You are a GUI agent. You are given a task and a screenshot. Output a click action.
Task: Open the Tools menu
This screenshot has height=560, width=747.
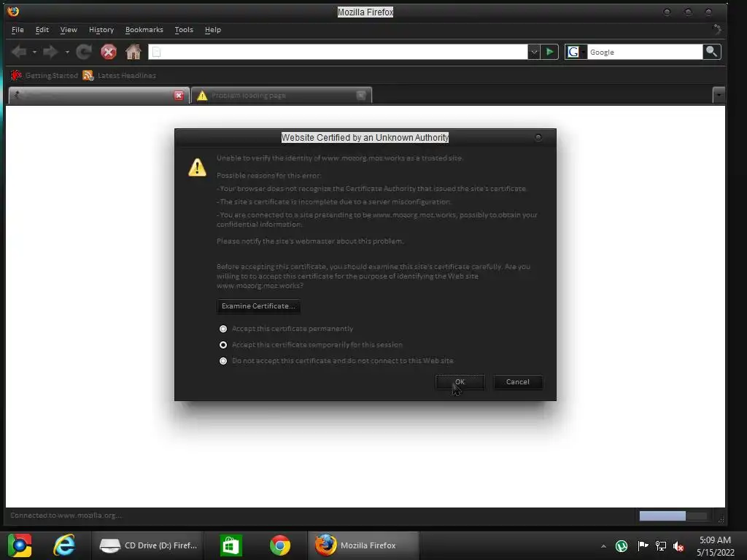tap(184, 29)
